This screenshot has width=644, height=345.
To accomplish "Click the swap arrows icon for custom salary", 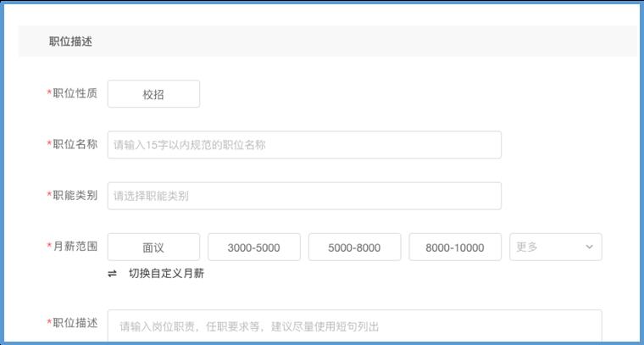I will (113, 274).
